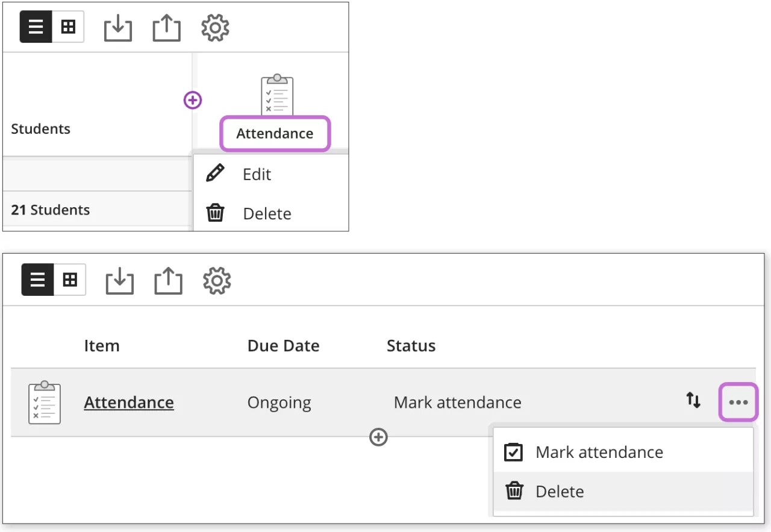Click the highlighted Attendance column label

coord(275,134)
